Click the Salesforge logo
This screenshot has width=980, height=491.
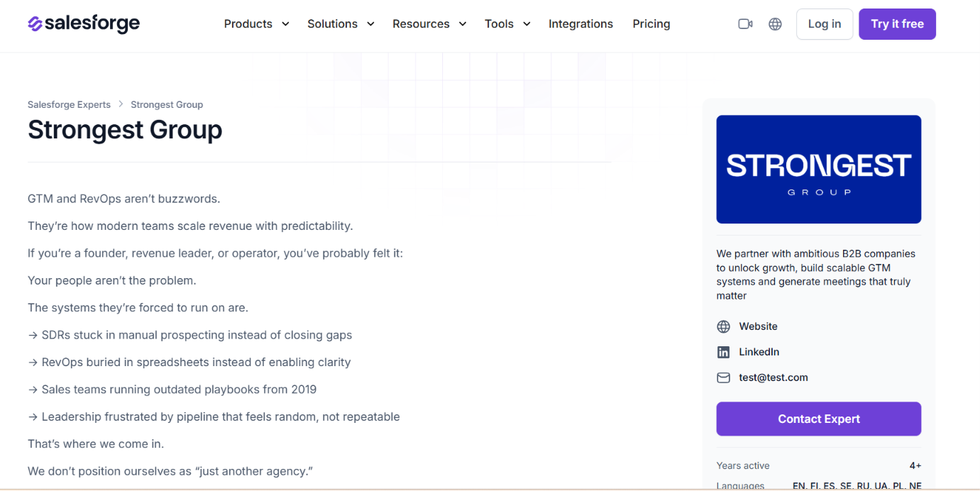point(84,23)
